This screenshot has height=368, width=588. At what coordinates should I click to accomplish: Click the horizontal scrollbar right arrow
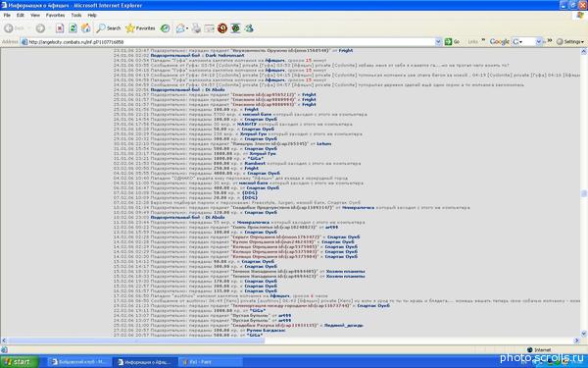(x=577, y=341)
